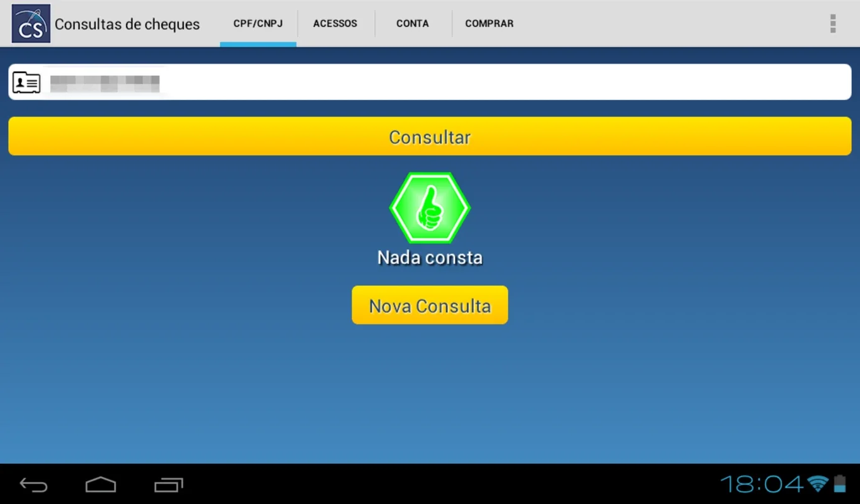Image resolution: width=860 pixels, height=504 pixels.
Task: Tap the battery status icon
Action: [x=840, y=484]
